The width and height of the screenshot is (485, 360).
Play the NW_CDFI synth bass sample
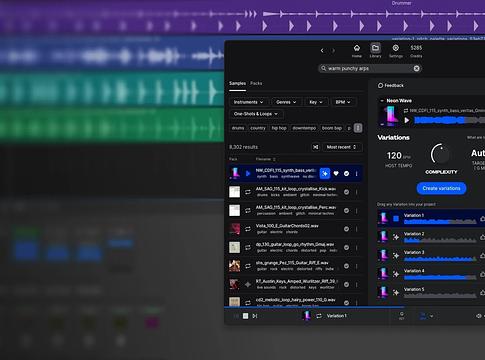(x=248, y=173)
